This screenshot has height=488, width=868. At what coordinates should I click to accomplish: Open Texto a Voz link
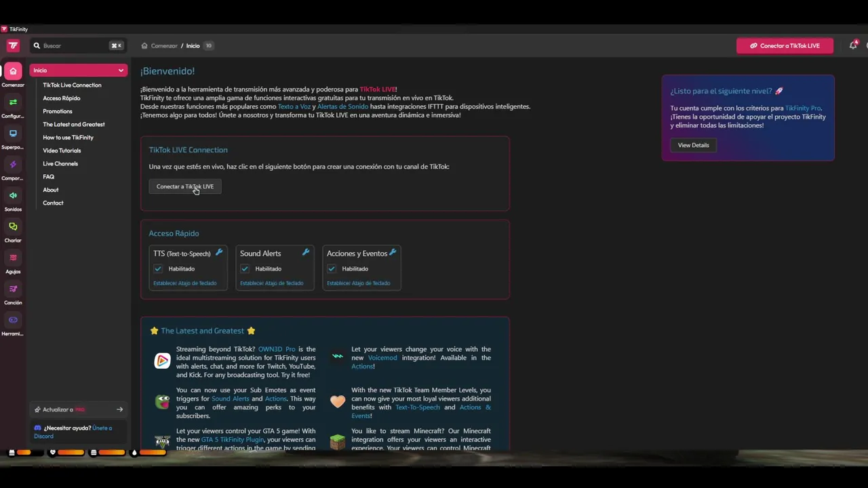[294, 106]
